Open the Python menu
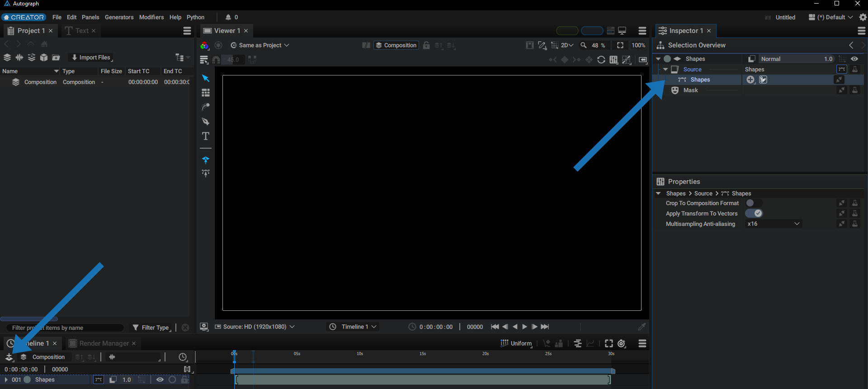The width and height of the screenshot is (868, 389). 195,17
